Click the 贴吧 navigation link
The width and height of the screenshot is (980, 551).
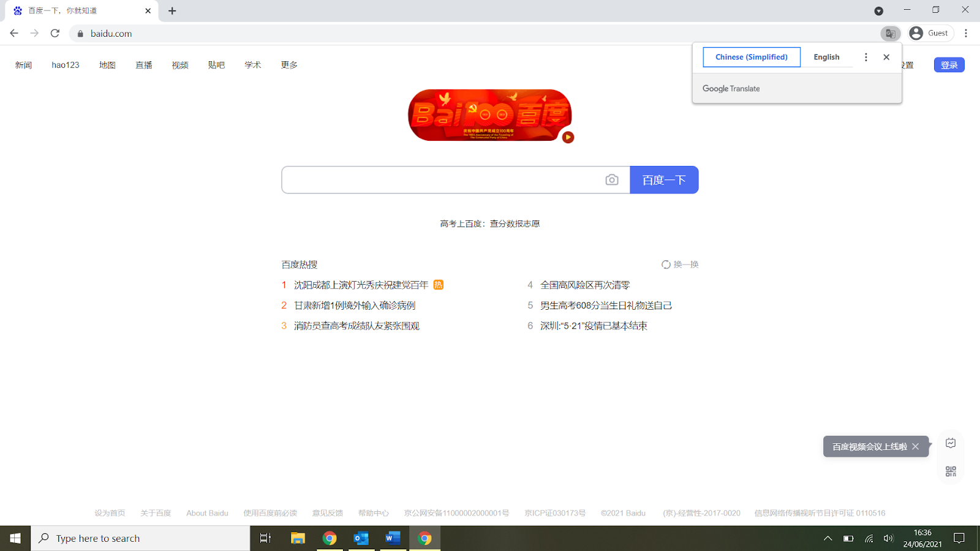216,65
